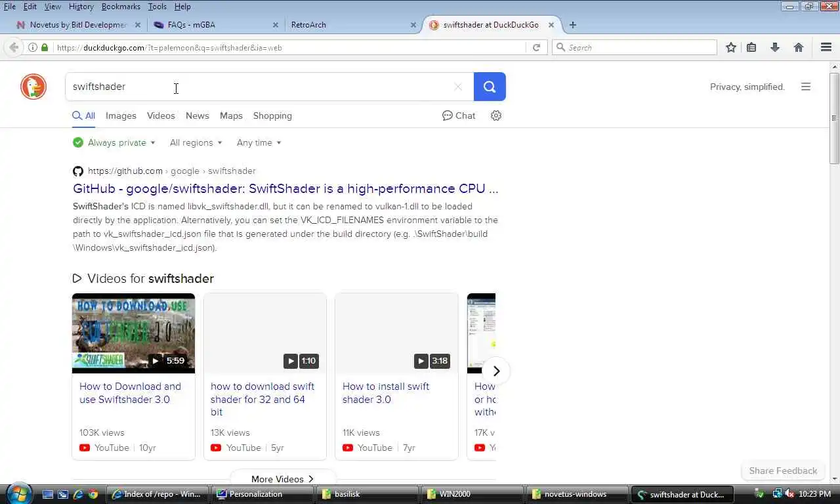The height and width of the screenshot is (504, 840).
Task: Open the Bookmarks menu
Action: (121, 7)
